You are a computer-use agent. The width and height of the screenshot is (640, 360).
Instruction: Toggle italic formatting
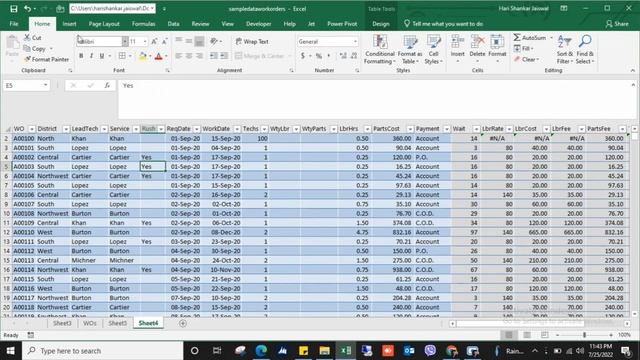click(91, 56)
